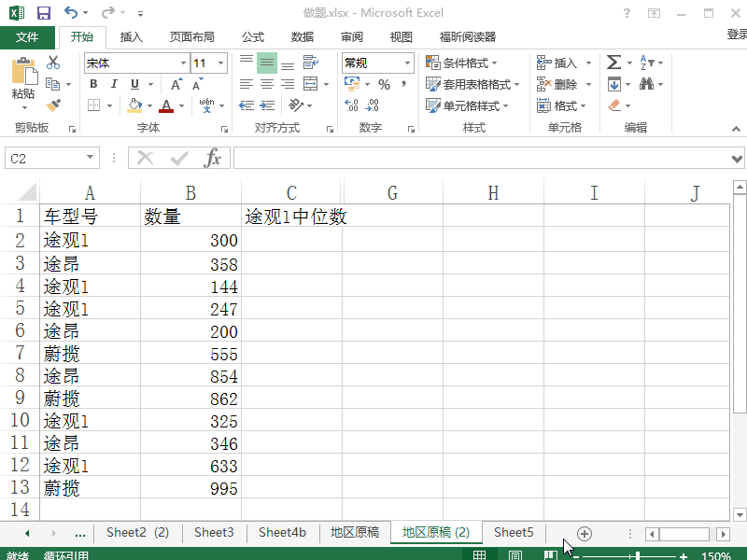Open 条件格式 conditional formatting dropdown
Screen dimensions: 747x560
(461, 63)
